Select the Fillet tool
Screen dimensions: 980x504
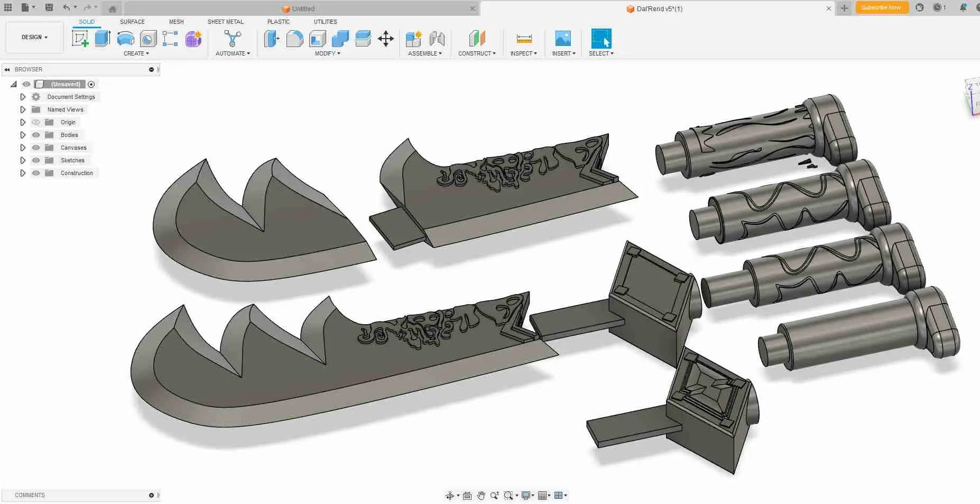pos(294,39)
